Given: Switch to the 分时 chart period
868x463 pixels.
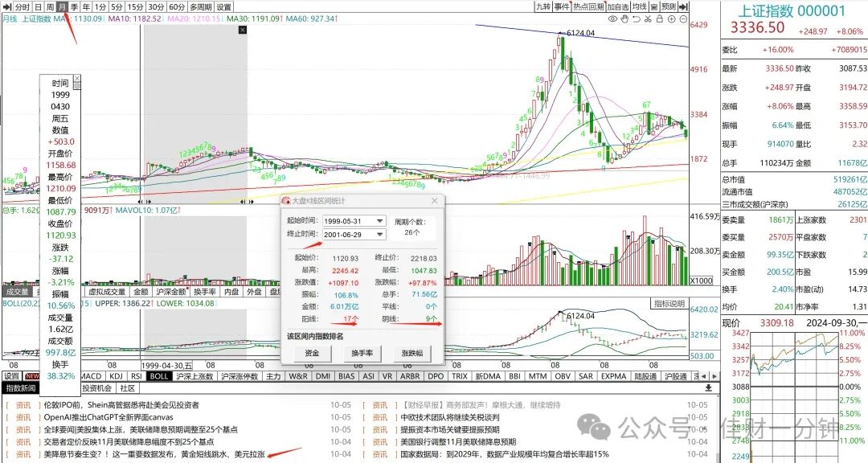Looking at the screenshot, I should coord(23,7).
